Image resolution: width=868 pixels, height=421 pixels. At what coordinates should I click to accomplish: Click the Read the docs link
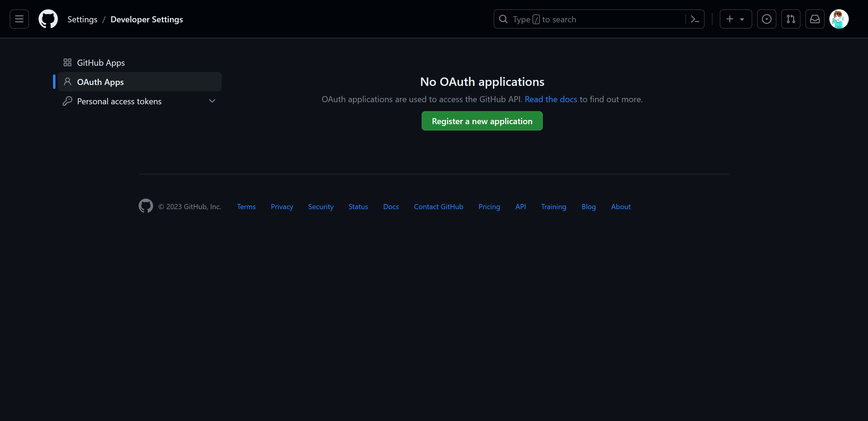coord(551,99)
